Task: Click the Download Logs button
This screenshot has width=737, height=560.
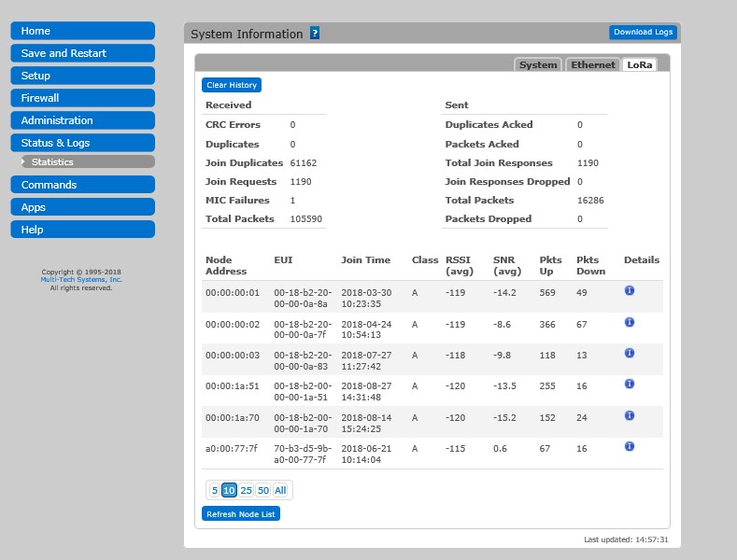Action: click(643, 33)
